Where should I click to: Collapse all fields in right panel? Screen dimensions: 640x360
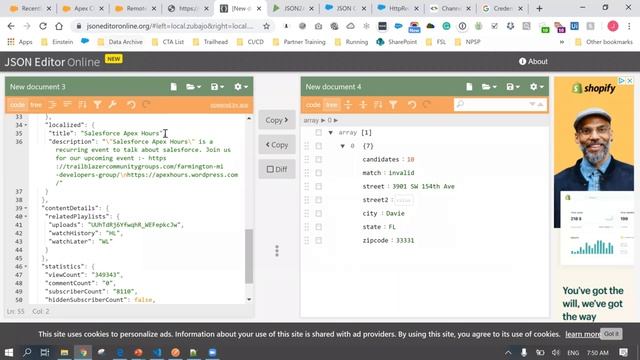point(363,105)
